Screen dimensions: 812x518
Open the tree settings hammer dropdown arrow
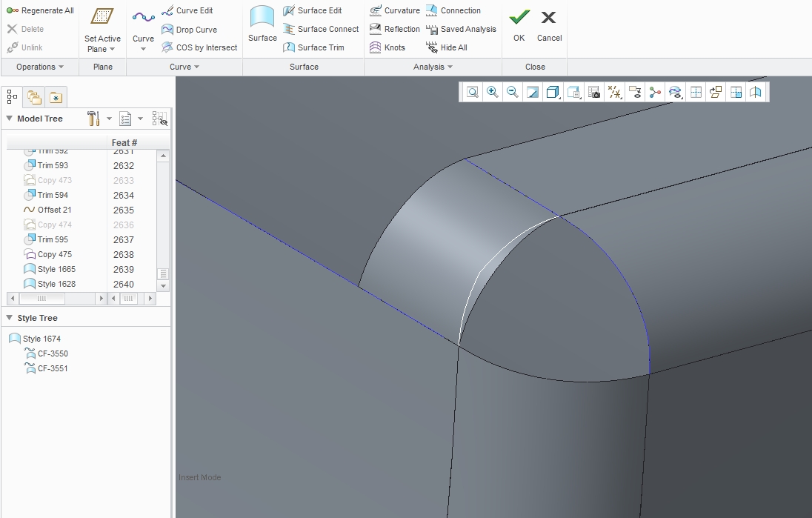(109, 119)
